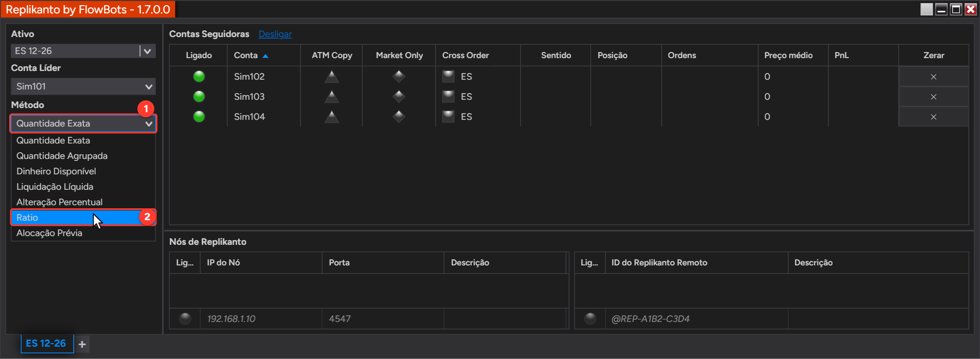Click the Posição column header
Screen dimensions: 980x359
click(626, 56)
